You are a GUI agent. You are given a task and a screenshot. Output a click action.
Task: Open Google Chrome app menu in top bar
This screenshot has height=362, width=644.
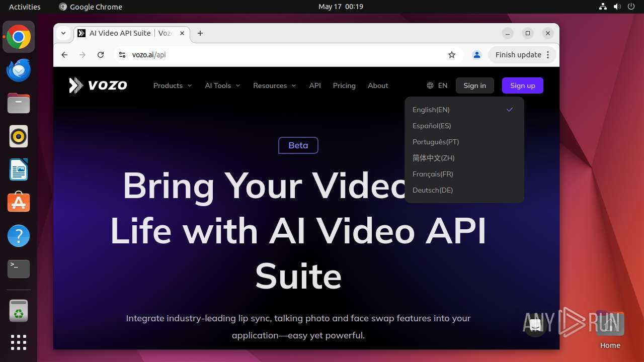[91, 7]
